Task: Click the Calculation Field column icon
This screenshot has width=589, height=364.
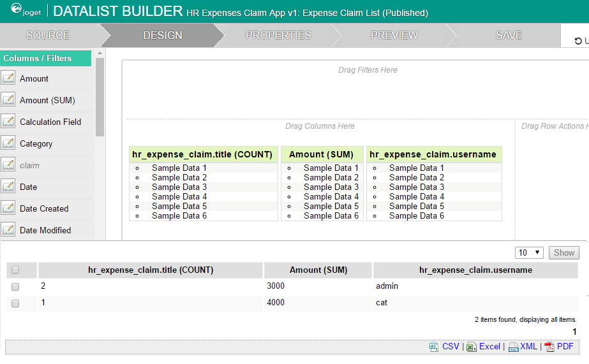Action: pyautogui.click(x=8, y=122)
